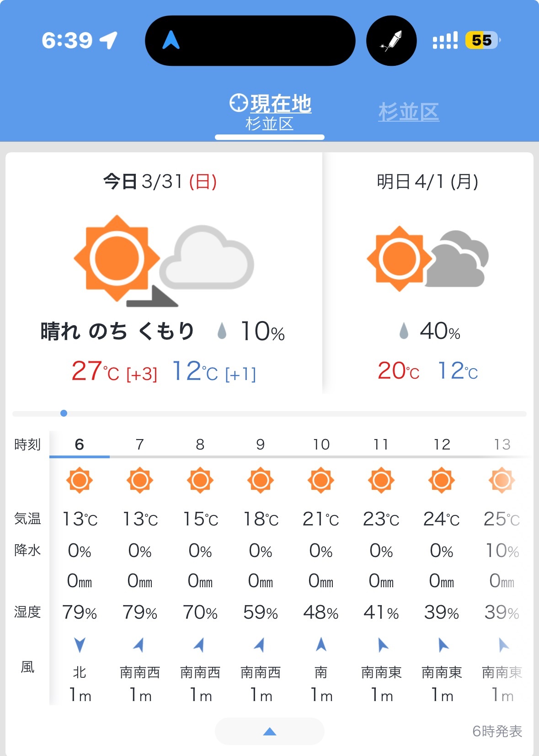Screen dimensions: 539x756
Task: Tap the sun icon for 10 o'clock
Action: 321,480
